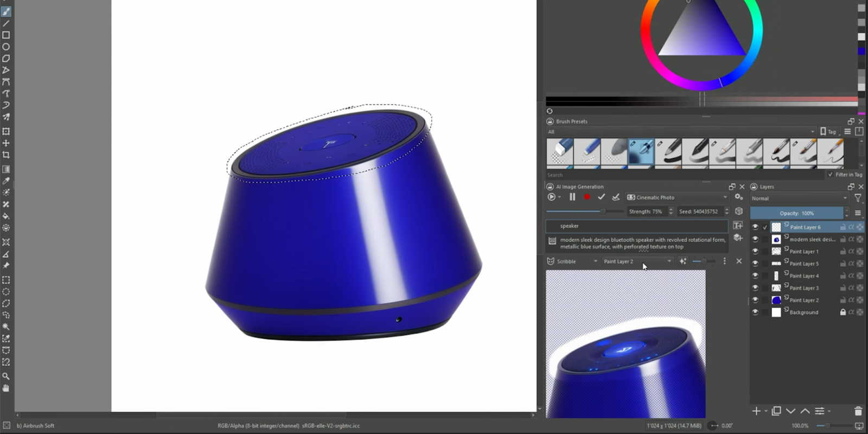Apply AI result with the checkmark icon

tap(601, 197)
